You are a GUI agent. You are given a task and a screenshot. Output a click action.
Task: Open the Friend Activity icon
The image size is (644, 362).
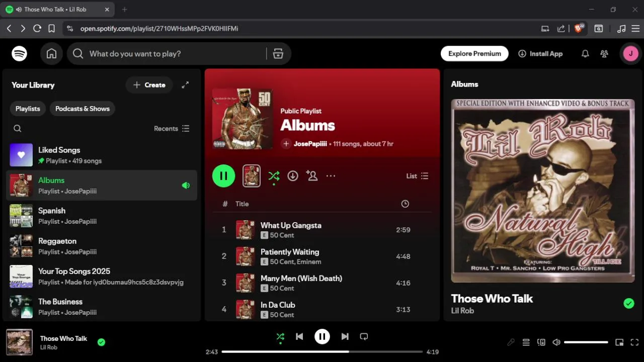click(x=604, y=54)
